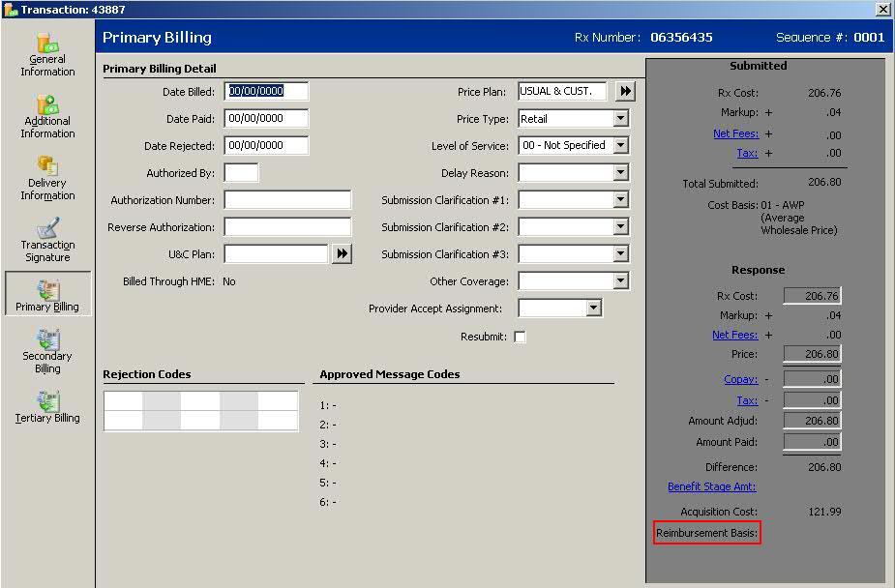This screenshot has width=895, height=588.
Task: Select the Primary Billing sidebar icon
Action: click(47, 294)
